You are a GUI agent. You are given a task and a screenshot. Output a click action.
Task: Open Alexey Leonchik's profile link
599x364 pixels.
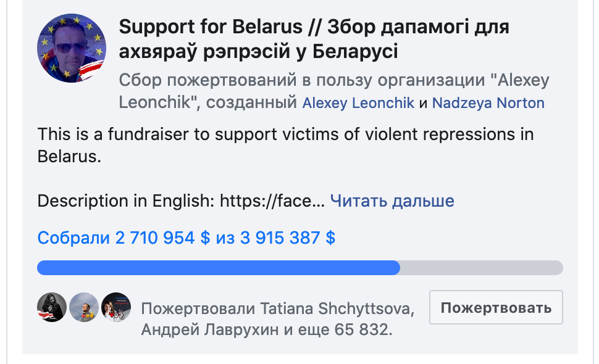tap(358, 103)
